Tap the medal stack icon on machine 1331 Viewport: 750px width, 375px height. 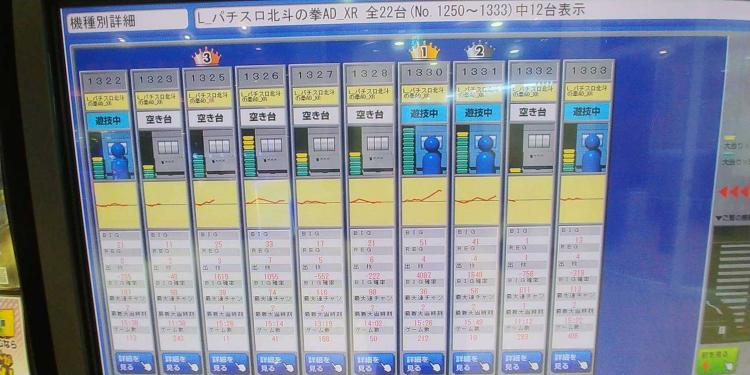462,153
